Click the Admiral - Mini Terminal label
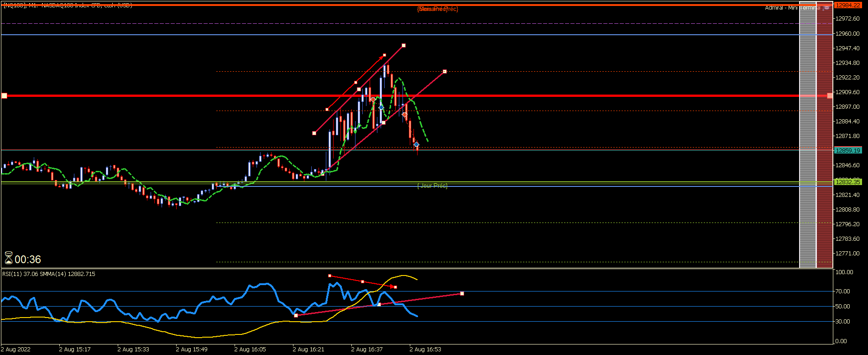The image size is (868, 355). [792, 8]
